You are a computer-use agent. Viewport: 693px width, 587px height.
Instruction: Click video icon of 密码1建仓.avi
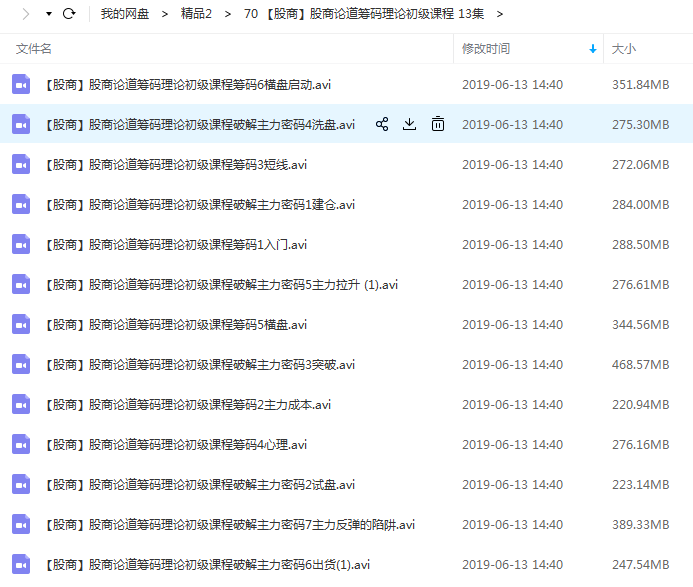(21, 205)
